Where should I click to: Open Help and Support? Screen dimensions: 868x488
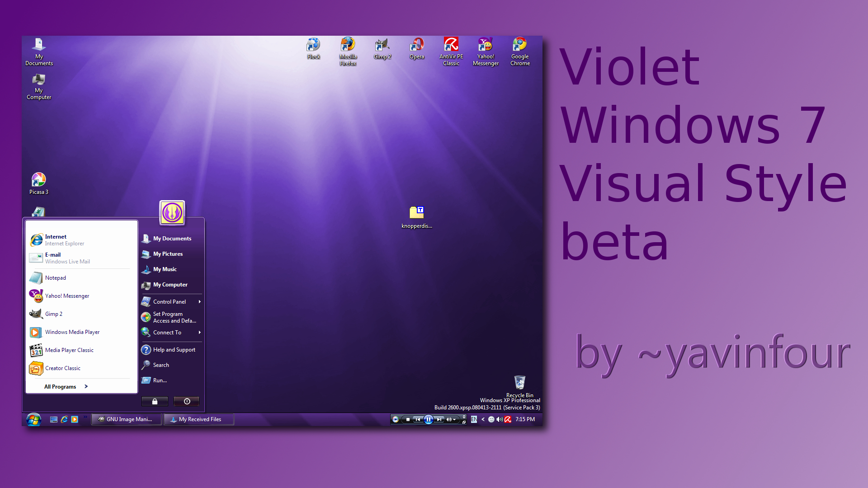[174, 349]
